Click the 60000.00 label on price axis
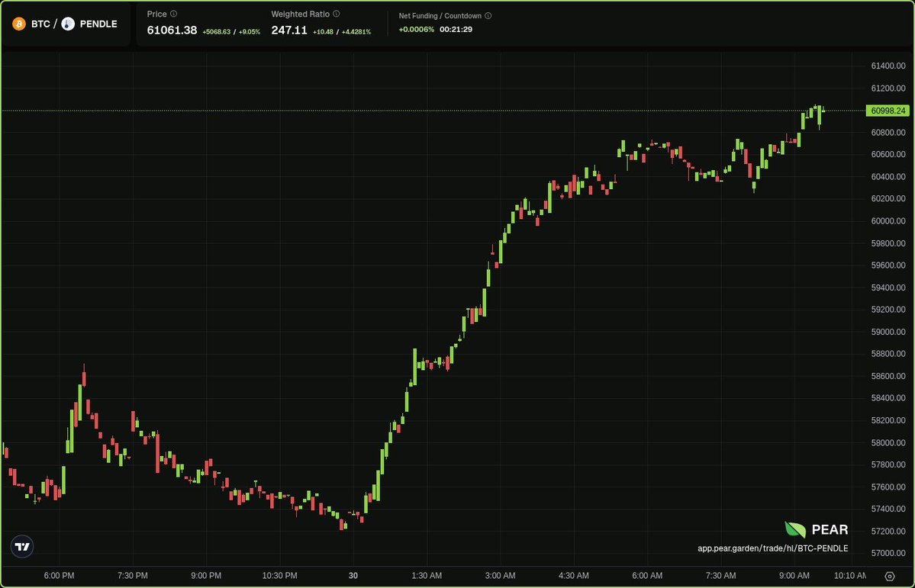The width and height of the screenshot is (915, 588). click(x=888, y=221)
